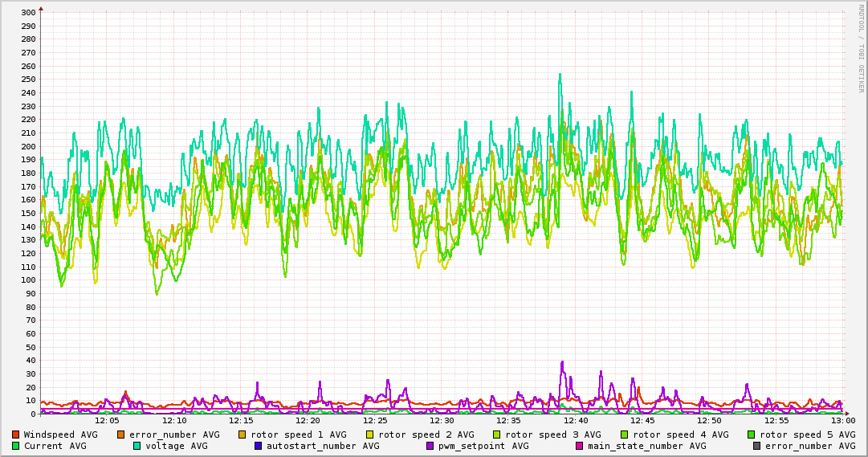This screenshot has height=457, width=868.
Task: Click the 12:05 time axis label
Action: point(107,421)
